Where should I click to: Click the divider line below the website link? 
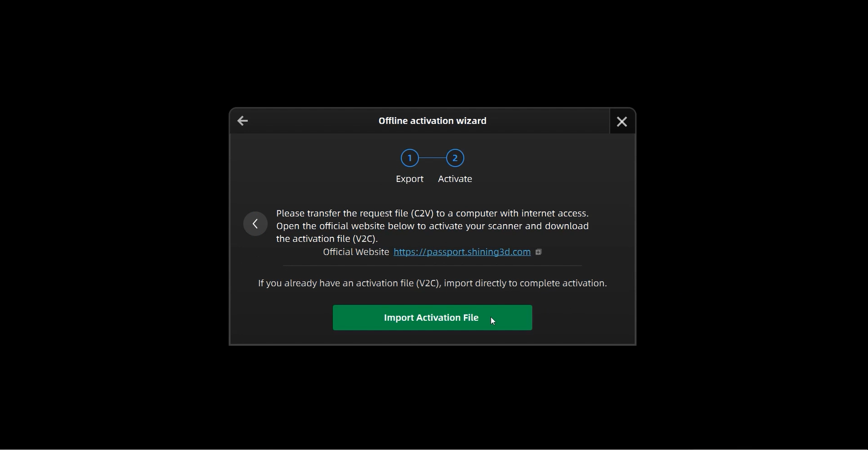pos(433,266)
